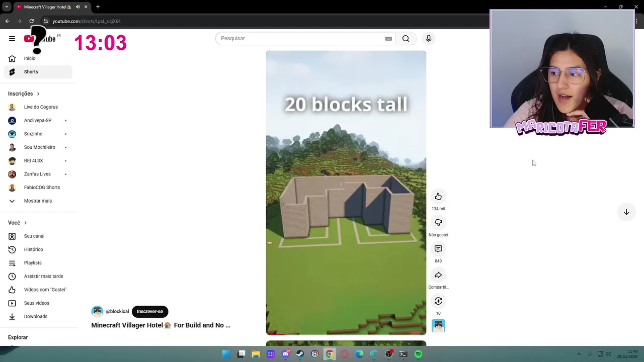Click the search magnifier button

[406, 39]
